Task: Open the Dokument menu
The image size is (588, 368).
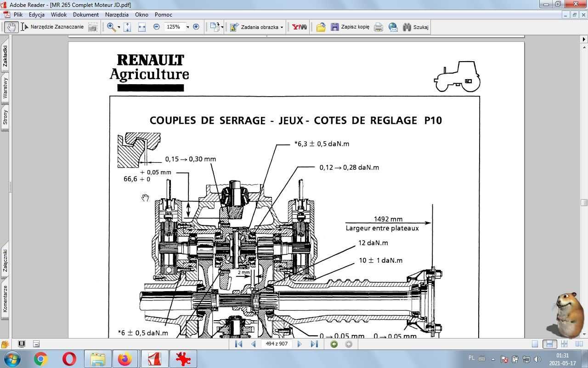Action: (x=86, y=15)
